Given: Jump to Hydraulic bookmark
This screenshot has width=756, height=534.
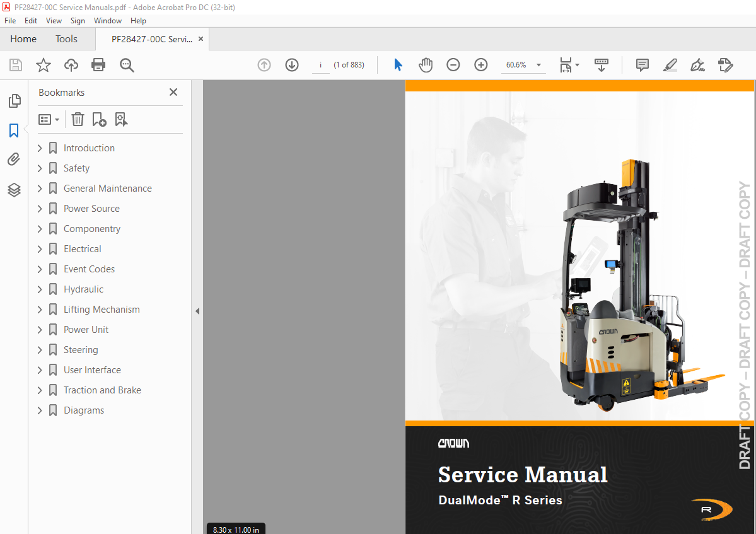Looking at the screenshot, I should pyautogui.click(x=83, y=289).
